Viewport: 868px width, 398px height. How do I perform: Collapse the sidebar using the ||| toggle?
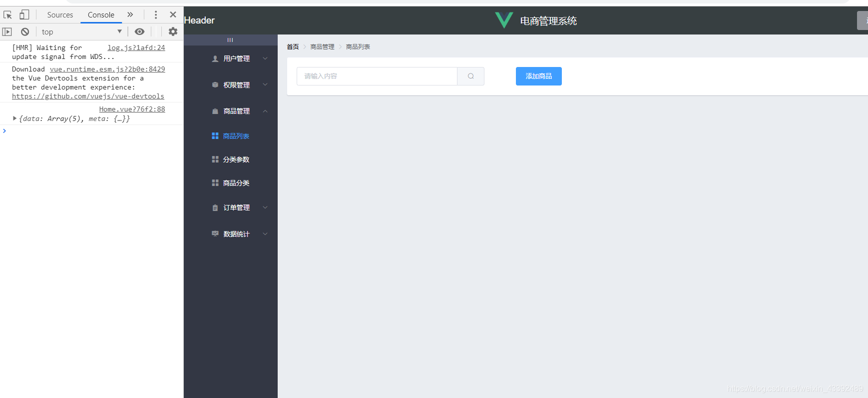[x=230, y=40]
